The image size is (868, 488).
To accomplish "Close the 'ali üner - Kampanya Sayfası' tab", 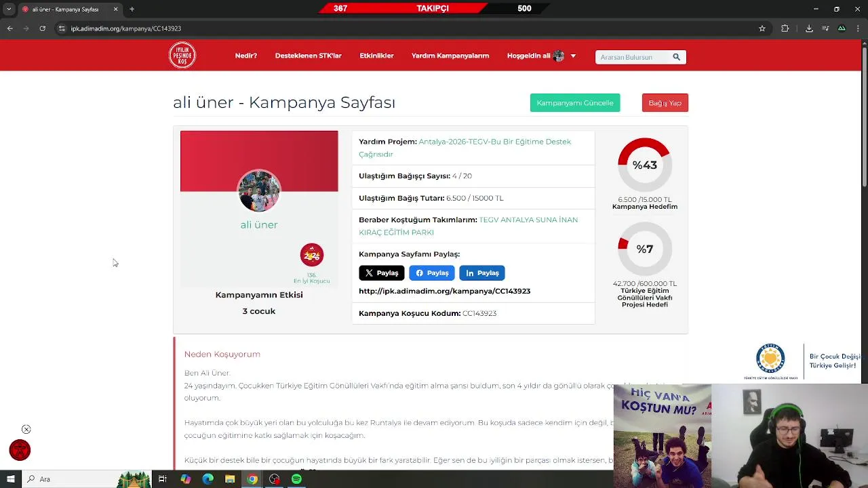I will pos(115,9).
